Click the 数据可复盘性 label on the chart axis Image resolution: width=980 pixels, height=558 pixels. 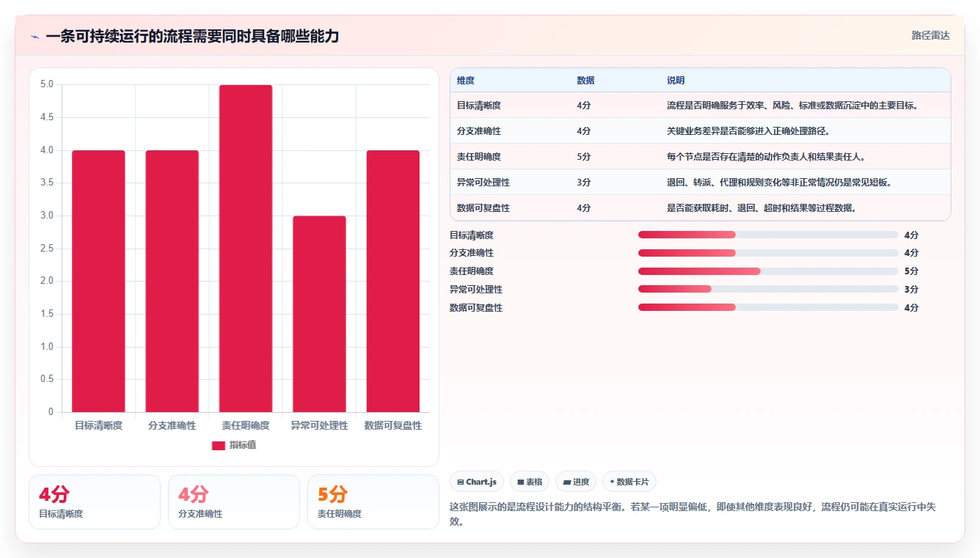pyautogui.click(x=393, y=425)
